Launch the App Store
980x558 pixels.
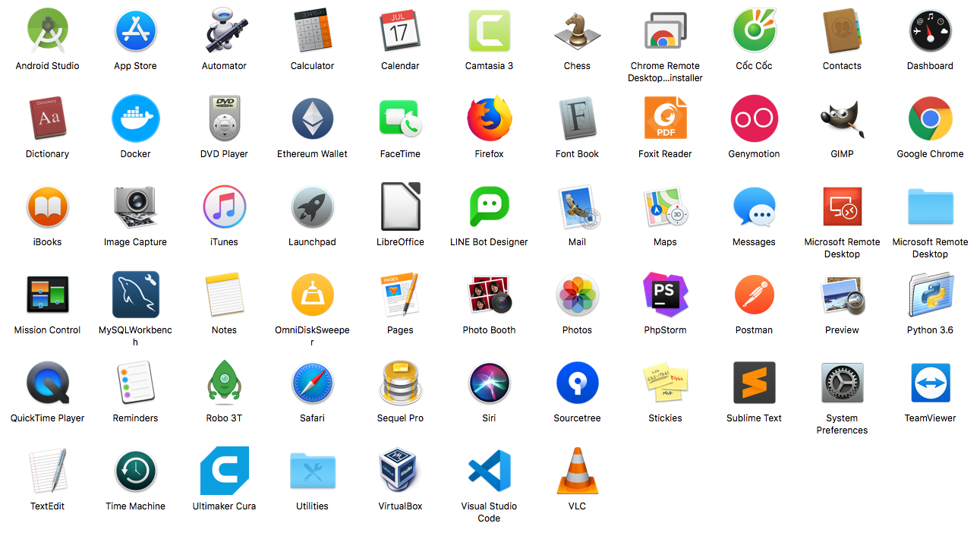pyautogui.click(x=135, y=30)
